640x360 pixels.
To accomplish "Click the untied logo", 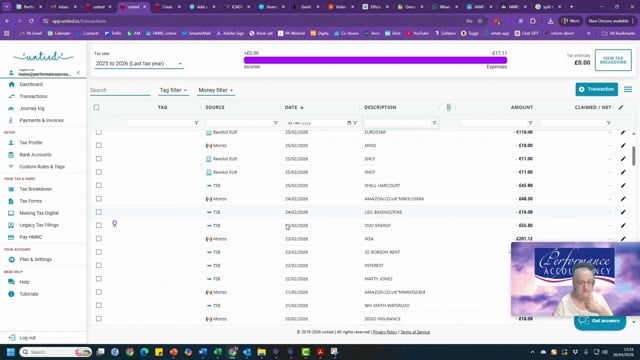I will (43, 56).
